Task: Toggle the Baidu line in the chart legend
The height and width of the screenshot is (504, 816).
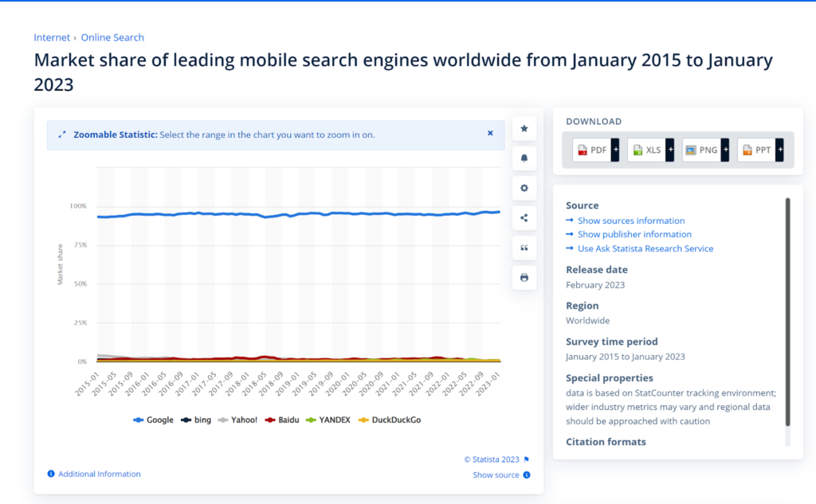Action: click(x=285, y=420)
